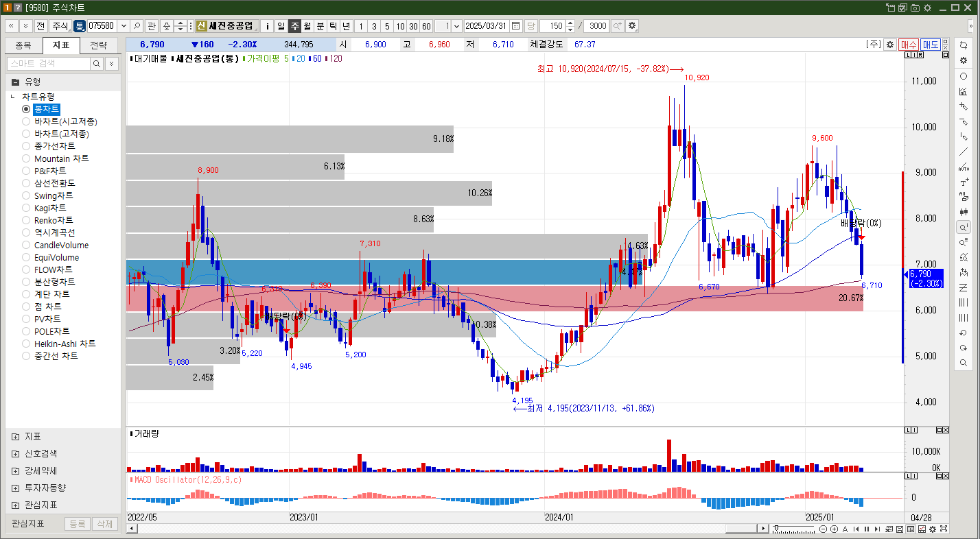Image resolution: width=980 pixels, height=539 pixels.
Task: Open the period multiplier dropdown next to 60
Action: tap(458, 26)
